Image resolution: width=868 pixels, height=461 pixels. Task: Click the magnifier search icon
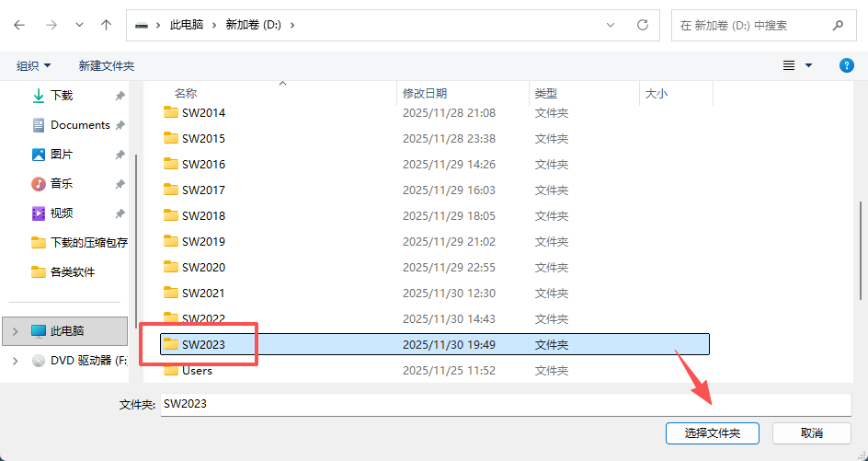(838, 25)
